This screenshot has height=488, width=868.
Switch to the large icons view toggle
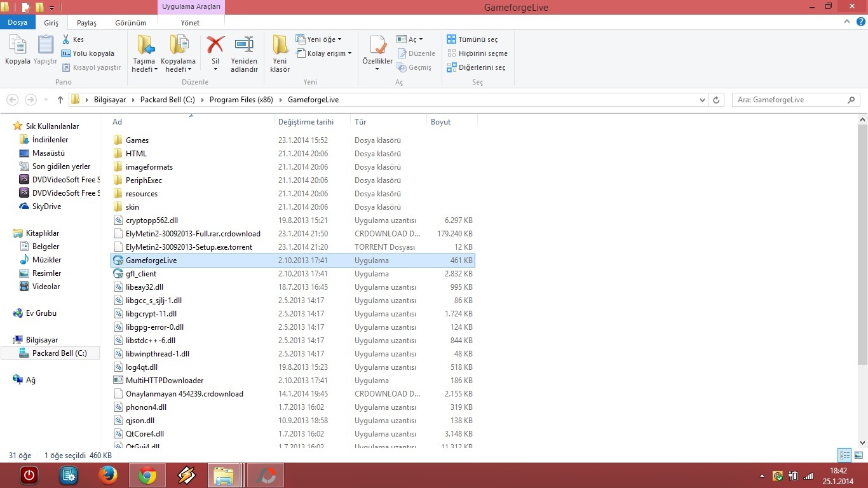(x=858, y=455)
